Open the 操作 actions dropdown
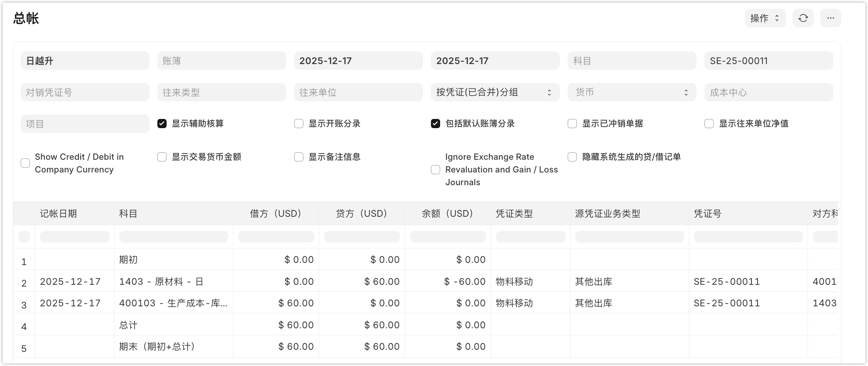This screenshot has width=868, height=366. point(765,18)
